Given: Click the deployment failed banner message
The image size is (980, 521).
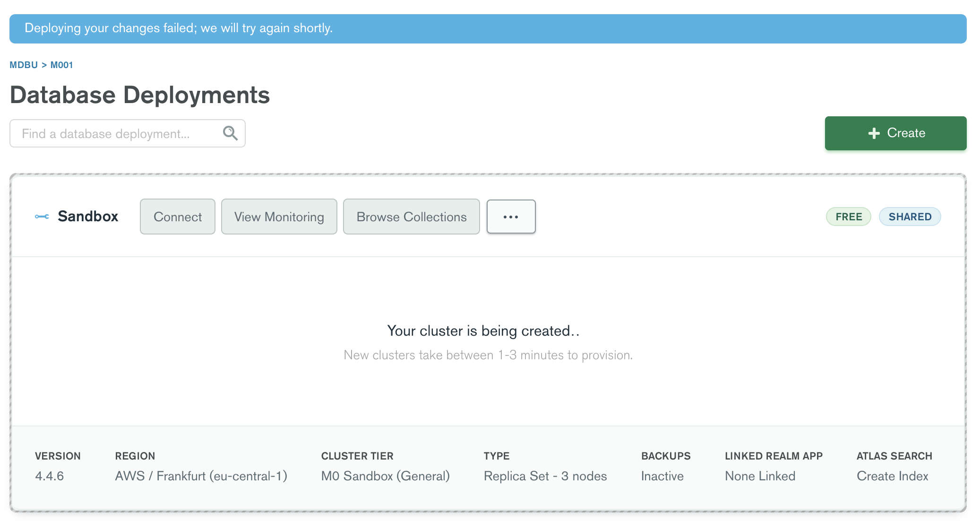Looking at the screenshot, I should click(x=179, y=28).
